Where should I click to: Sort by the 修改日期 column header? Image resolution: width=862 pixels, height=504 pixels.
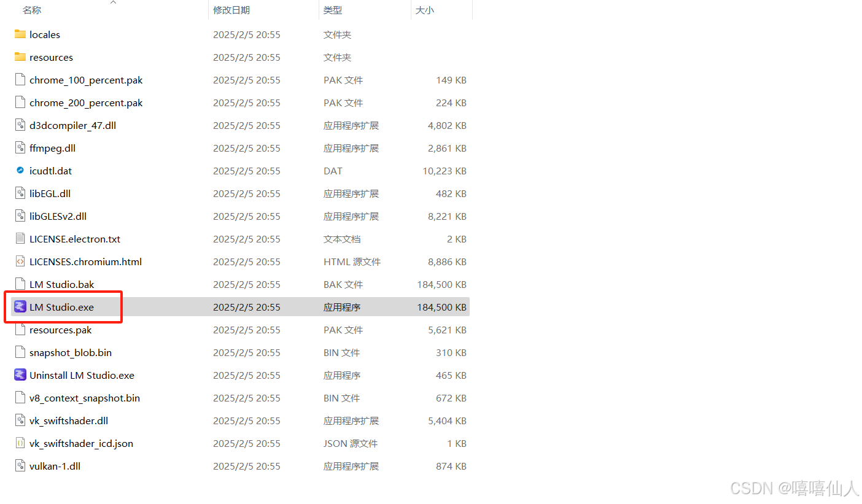tap(231, 10)
